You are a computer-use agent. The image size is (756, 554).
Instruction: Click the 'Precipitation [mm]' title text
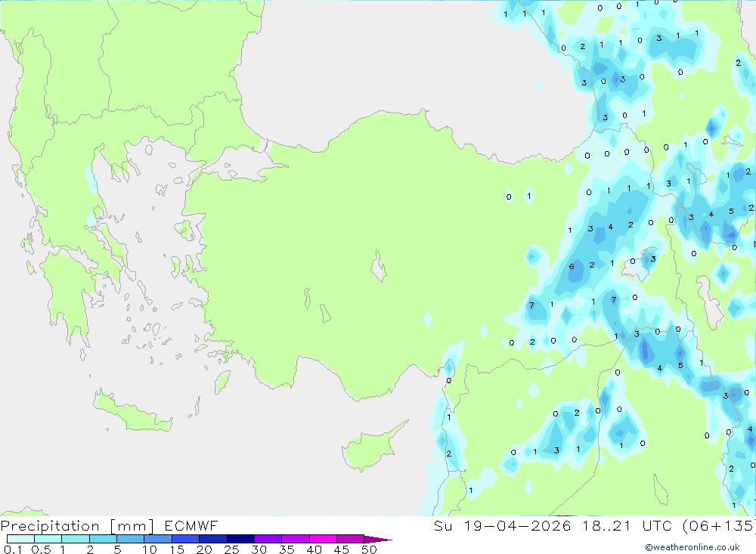77,526
